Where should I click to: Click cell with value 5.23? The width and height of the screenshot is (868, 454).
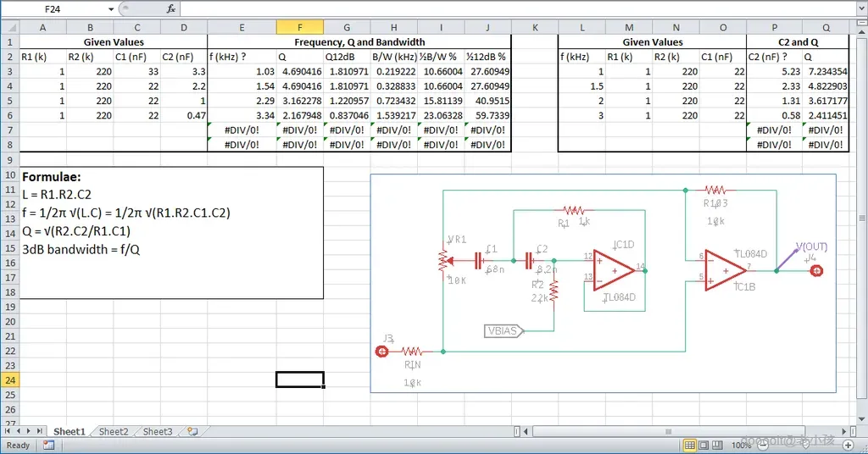pyautogui.click(x=775, y=71)
